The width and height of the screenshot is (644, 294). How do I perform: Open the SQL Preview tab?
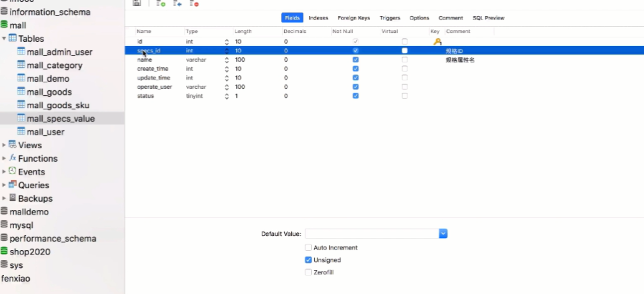488,18
